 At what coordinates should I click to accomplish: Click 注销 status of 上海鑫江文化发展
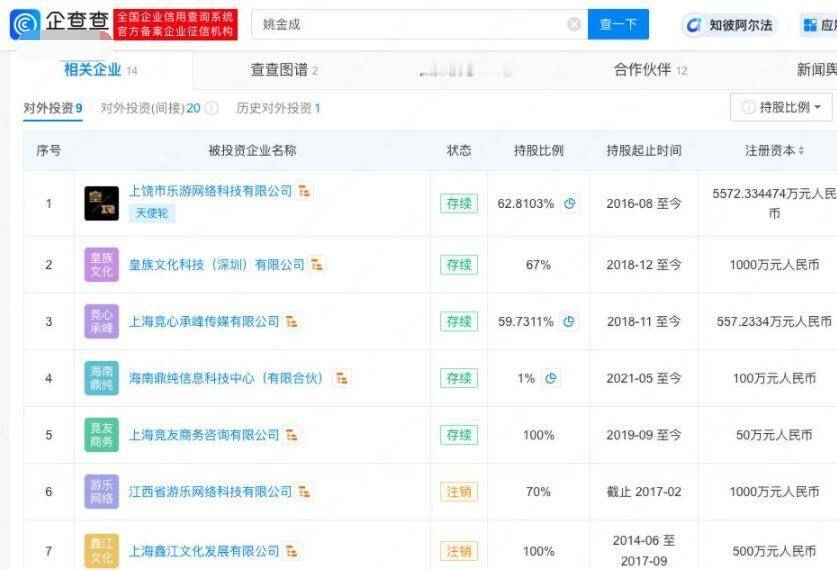click(x=459, y=551)
